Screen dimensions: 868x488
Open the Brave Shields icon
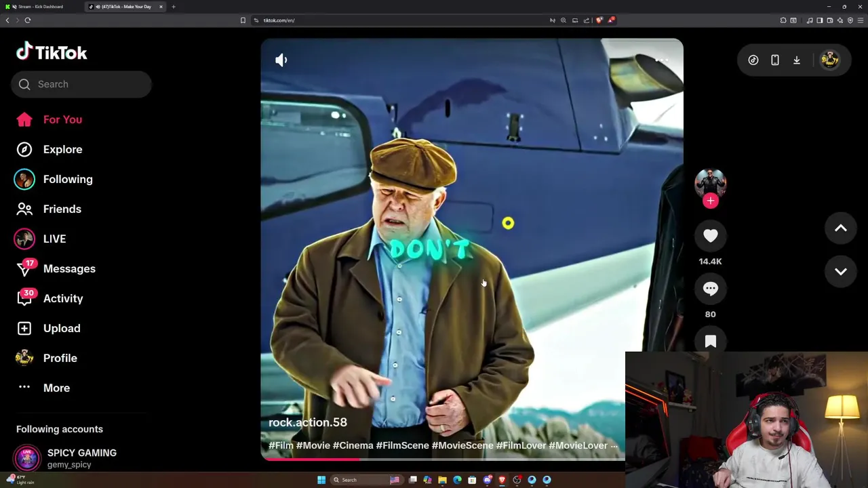599,20
